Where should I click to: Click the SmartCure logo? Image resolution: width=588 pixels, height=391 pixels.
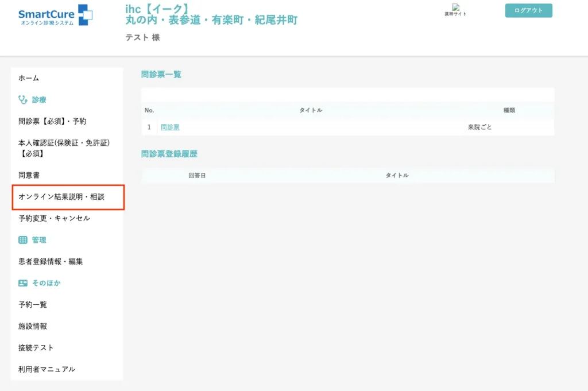click(x=55, y=16)
